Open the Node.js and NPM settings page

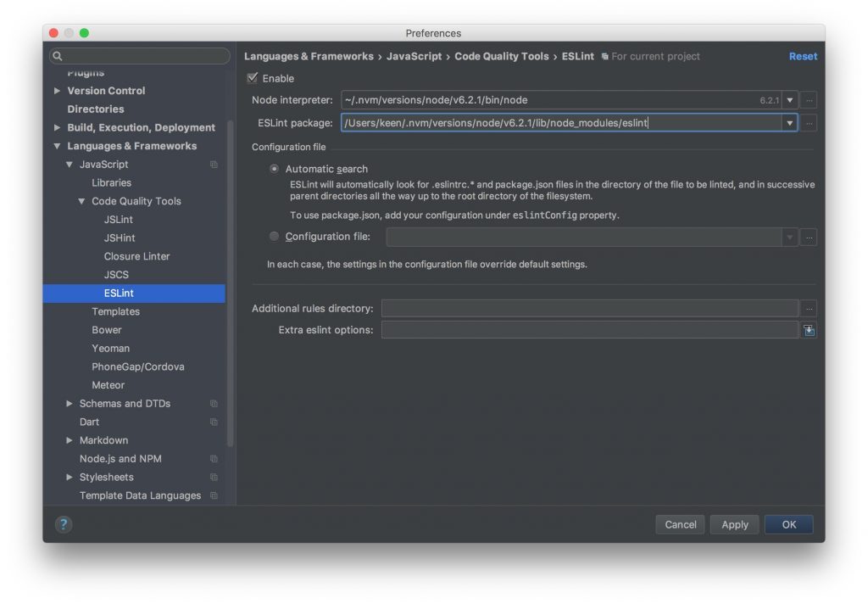120,459
